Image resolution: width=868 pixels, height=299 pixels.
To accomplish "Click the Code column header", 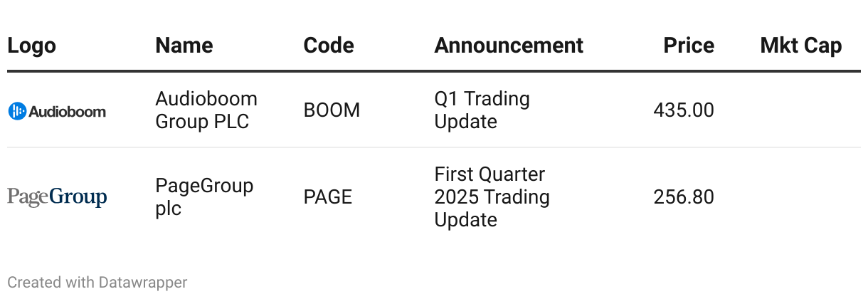I will coord(329,46).
